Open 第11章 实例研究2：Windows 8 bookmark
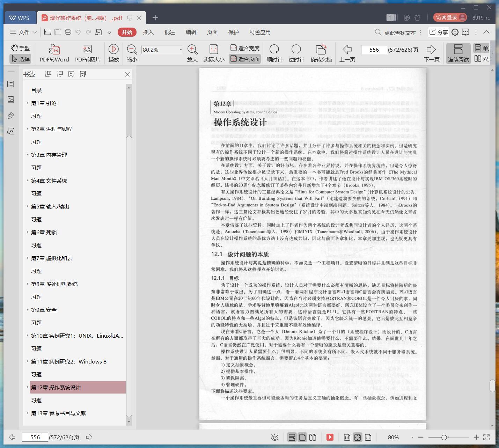This screenshot has width=499, height=448. click(x=68, y=361)
